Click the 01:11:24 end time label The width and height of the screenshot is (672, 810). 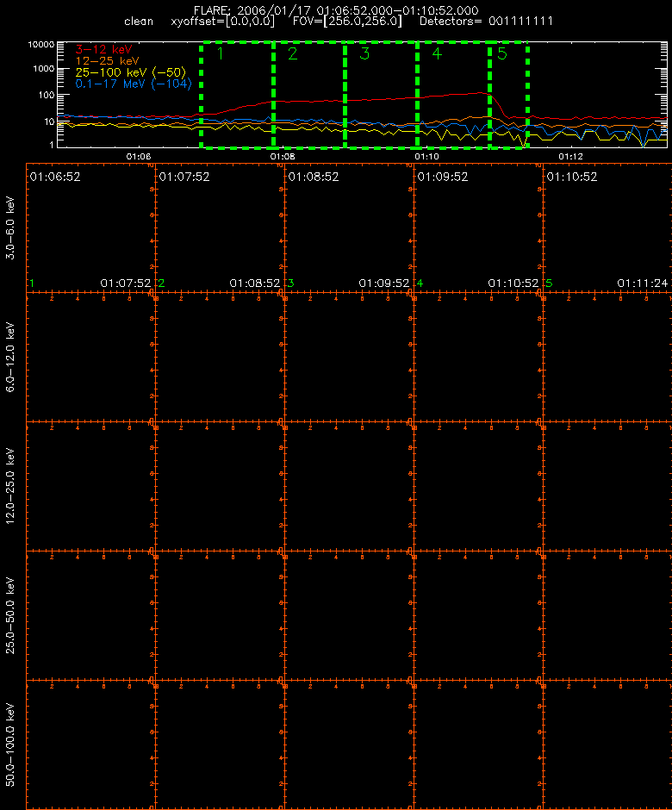tap(643, 283)
